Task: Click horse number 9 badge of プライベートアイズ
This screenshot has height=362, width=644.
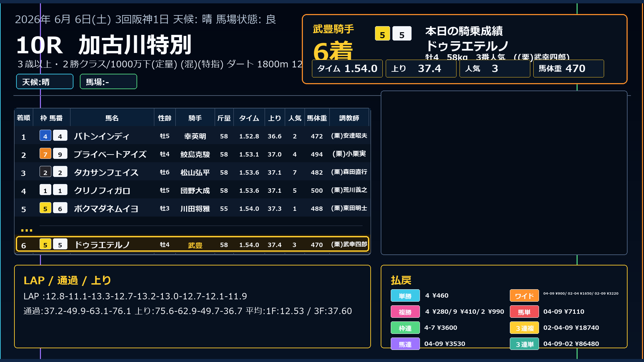Action: [60, 154]
